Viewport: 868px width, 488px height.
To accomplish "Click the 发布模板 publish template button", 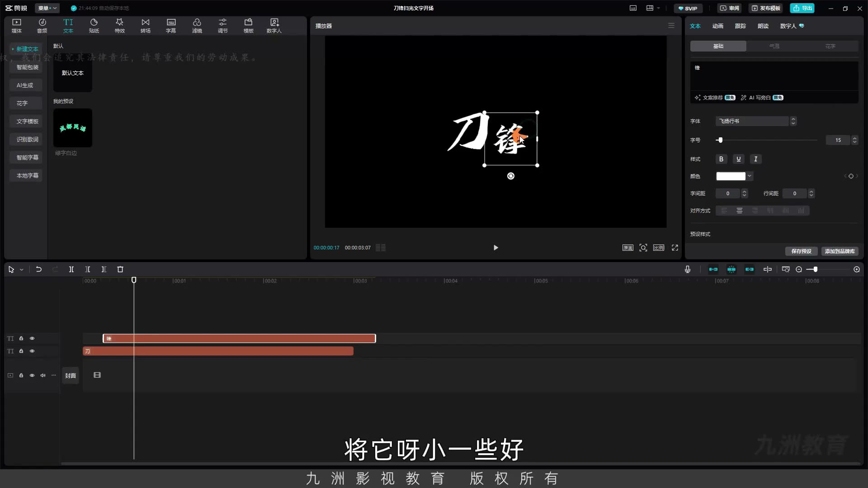I will pos(766,8).
